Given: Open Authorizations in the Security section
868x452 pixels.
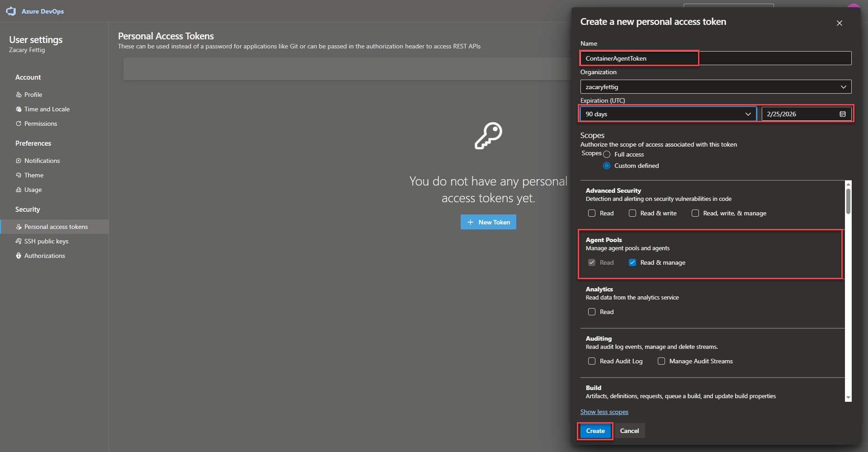Looking at the screenshot, I should 44,256.
